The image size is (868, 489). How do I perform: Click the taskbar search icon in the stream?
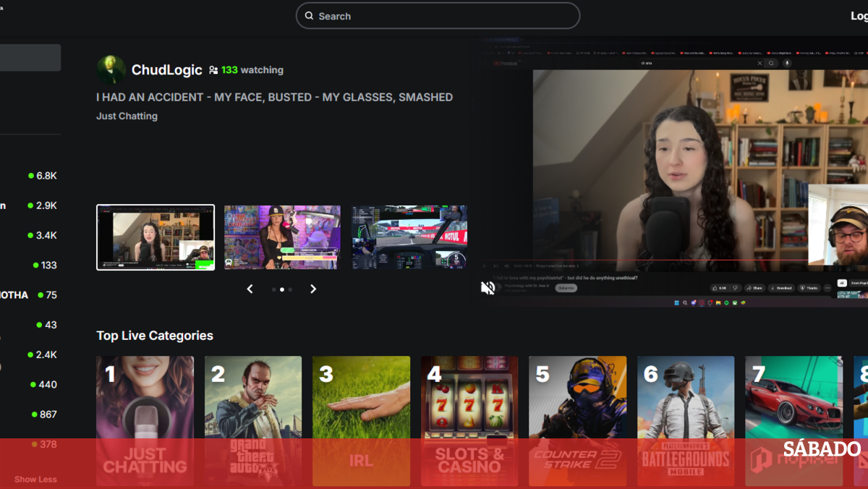click(685, 302)
